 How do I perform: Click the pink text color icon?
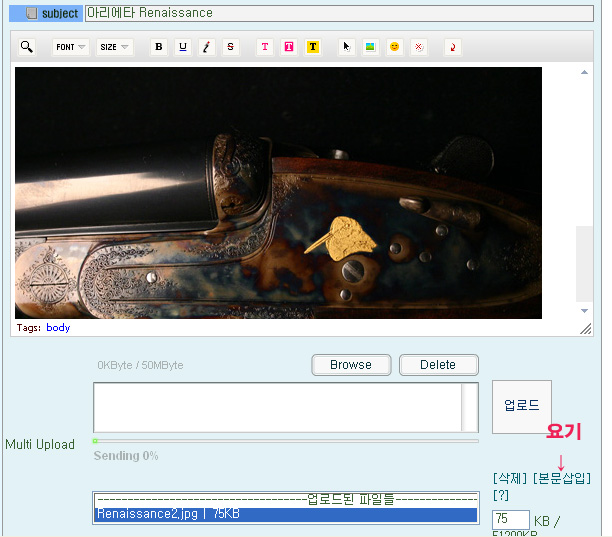pos(264,47)
